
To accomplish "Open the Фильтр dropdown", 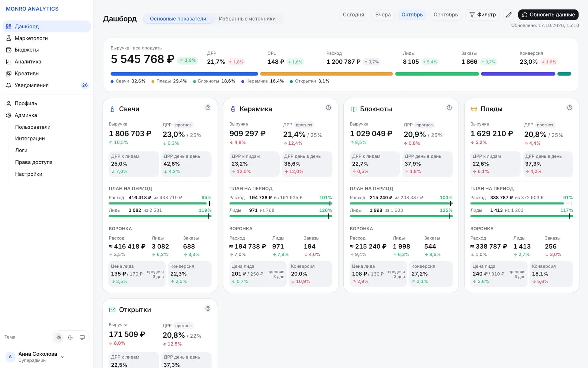I will [x=482, y=15].
